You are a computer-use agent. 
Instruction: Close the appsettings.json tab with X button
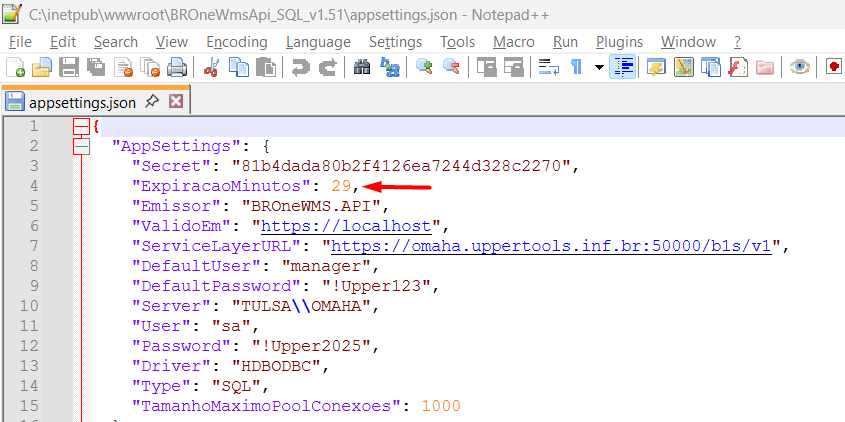pyautogui.click(x=176, y=101)
